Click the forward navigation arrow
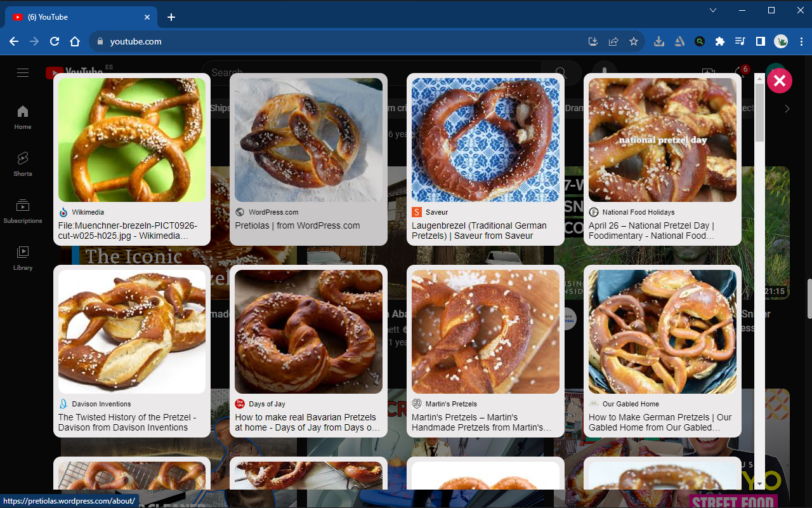Image resolution: width=812 pixels, height=508 pixels. 34,41
